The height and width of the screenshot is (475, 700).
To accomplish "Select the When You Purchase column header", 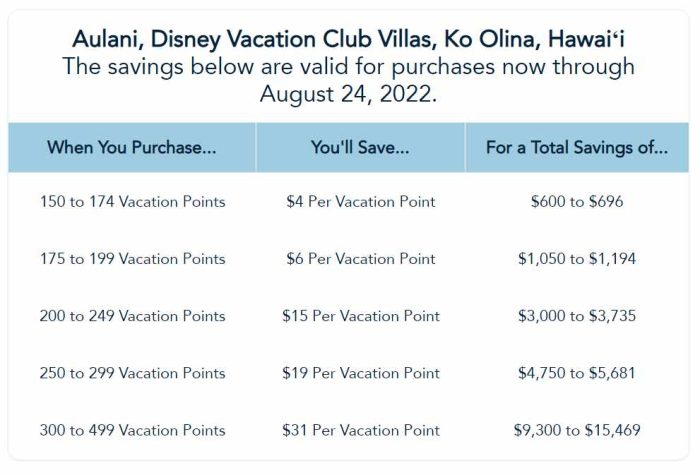I will click(x=132, y=148).
